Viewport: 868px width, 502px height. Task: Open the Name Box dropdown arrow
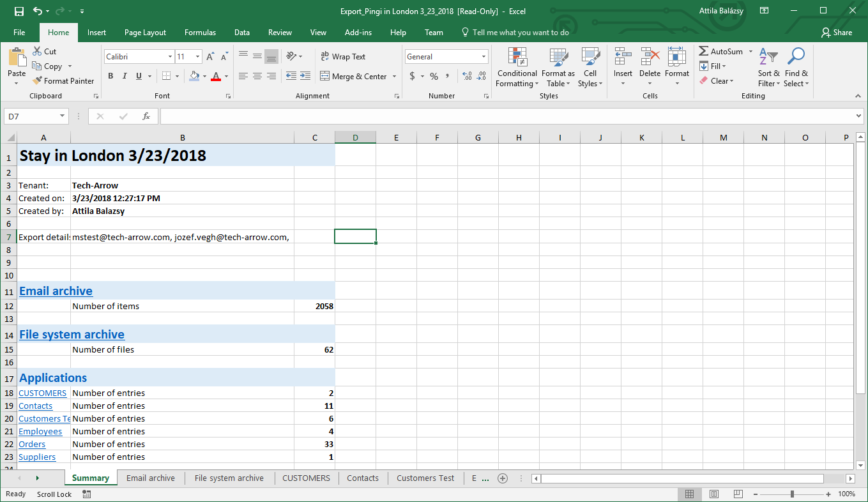coord(63,116)
